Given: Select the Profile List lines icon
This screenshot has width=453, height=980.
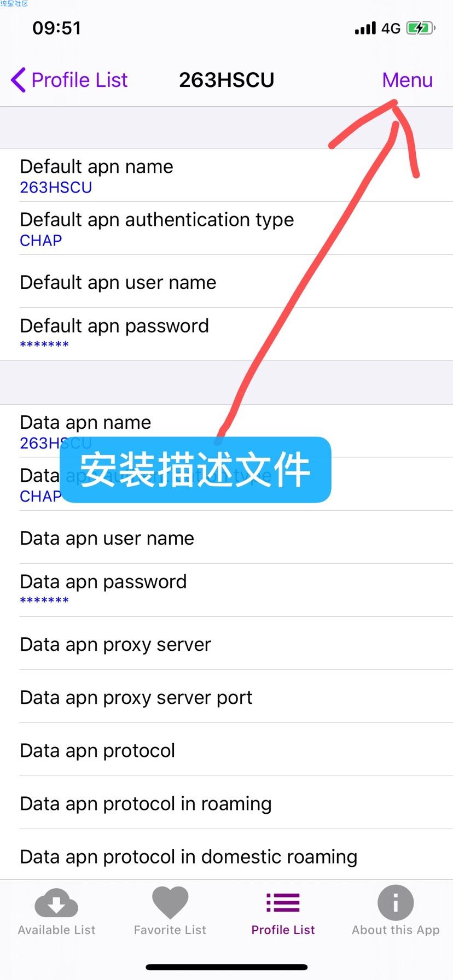Looking at the screenshot, I should click(283, 903).
